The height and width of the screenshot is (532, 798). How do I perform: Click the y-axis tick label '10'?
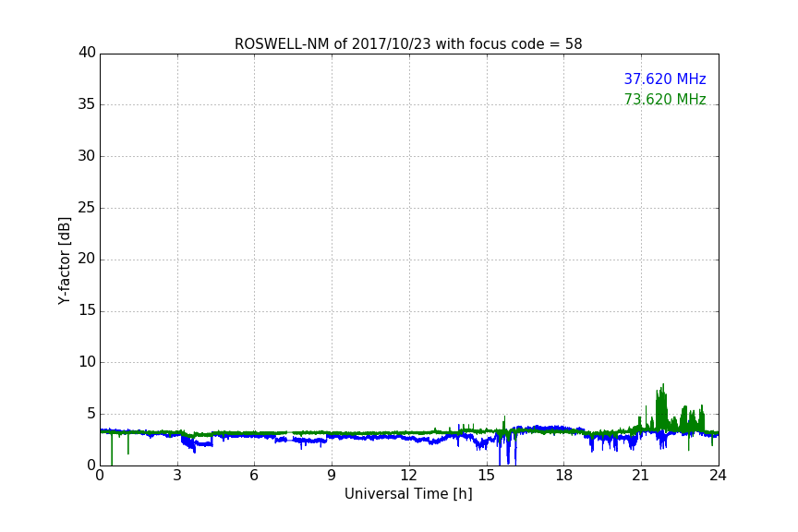click(87, 362)
